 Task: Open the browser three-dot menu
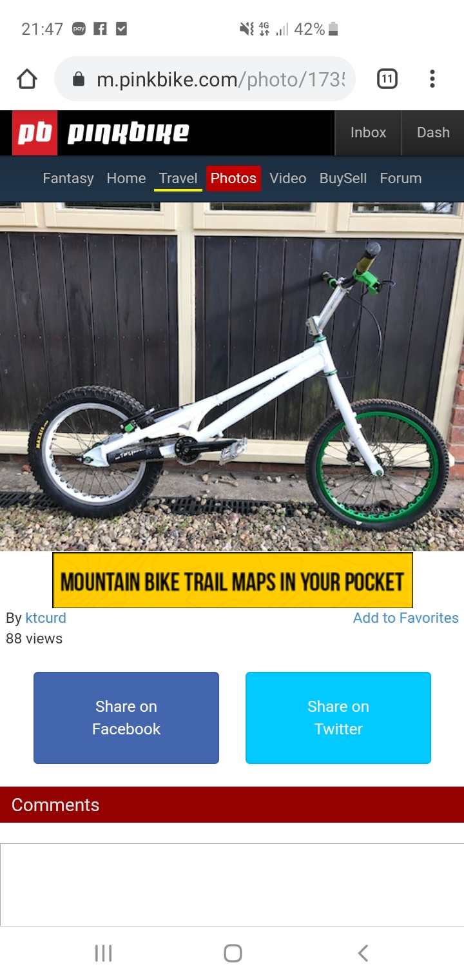pos(432,79)
